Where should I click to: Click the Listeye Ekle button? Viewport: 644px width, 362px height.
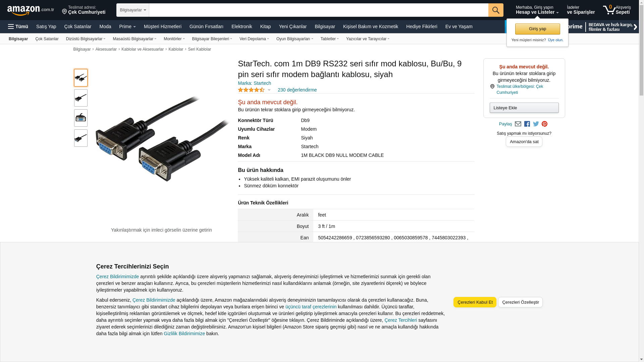click(524, 108)
